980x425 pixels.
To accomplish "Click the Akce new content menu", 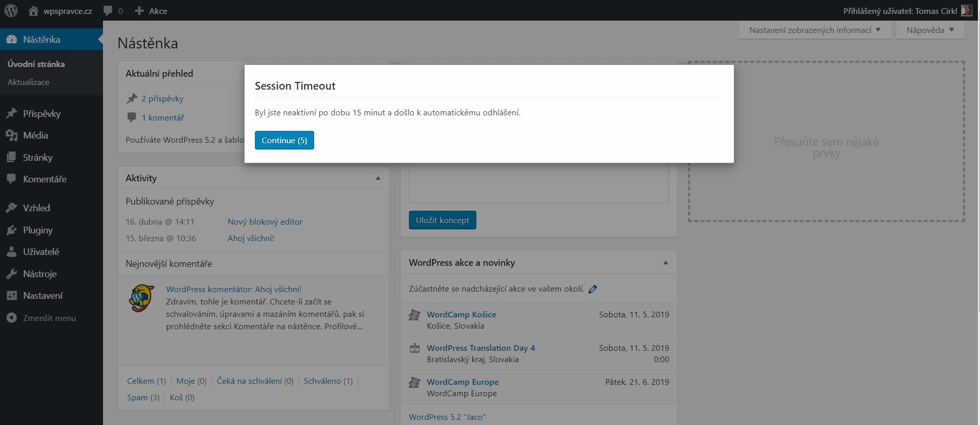I will click(x=151, y=11).
